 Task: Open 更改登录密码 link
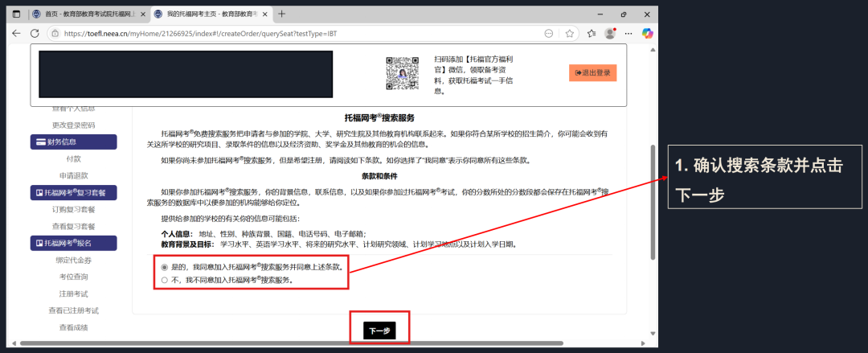tap(74, 125)
